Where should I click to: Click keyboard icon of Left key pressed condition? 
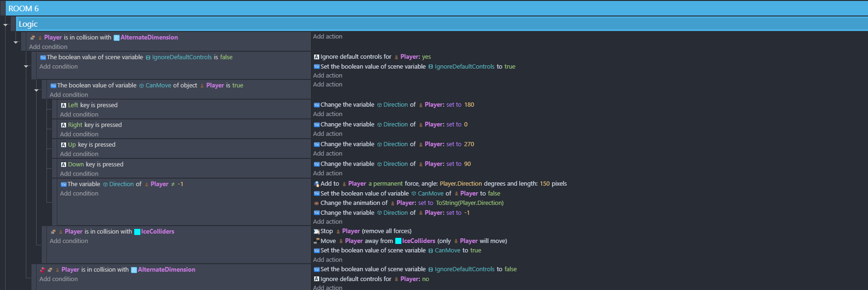tap(63, 105)
